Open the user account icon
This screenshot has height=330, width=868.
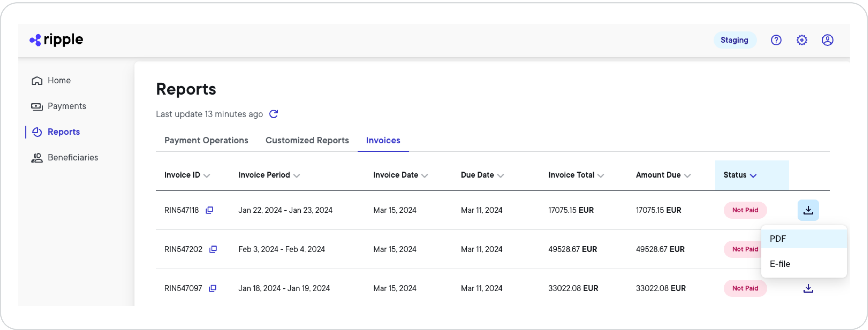(828, 40)
